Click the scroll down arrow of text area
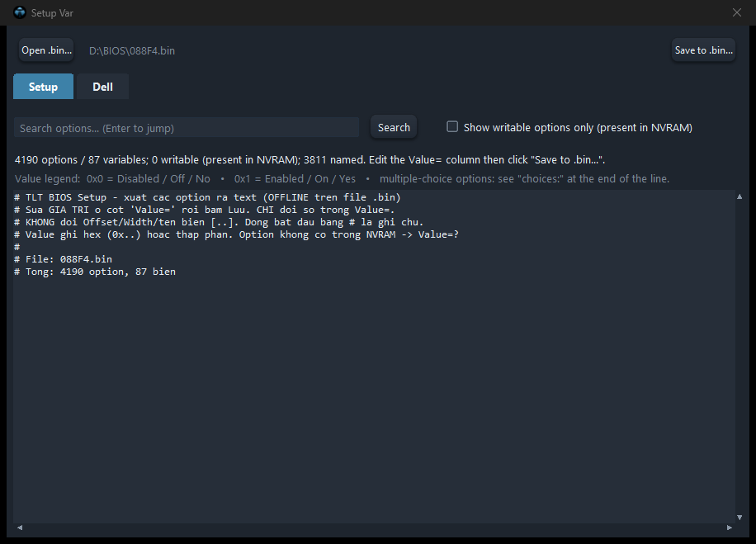This screenshot has width=756, height=544. 739,518
